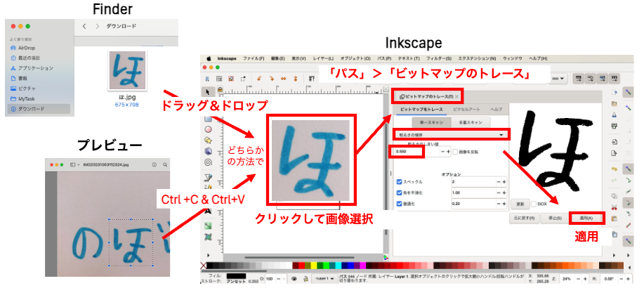Rotate selection 90° counter-clockwise icon
Viewport: 644px width, 288px height.
coord(259,79)
